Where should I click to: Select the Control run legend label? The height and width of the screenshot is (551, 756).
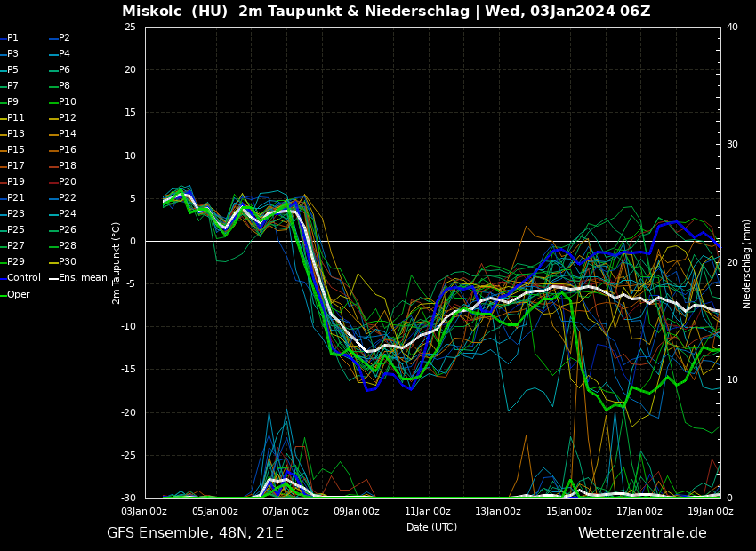pos(24,278)
